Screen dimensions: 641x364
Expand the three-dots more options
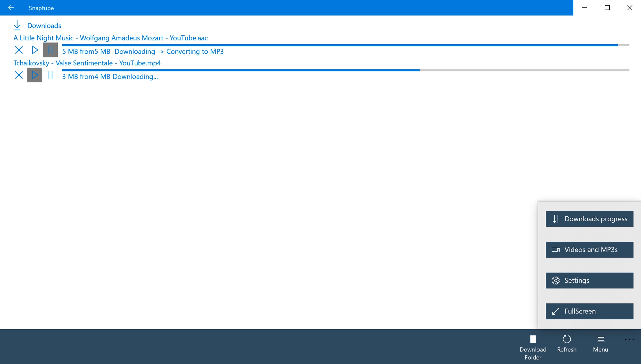click(629, 339)
